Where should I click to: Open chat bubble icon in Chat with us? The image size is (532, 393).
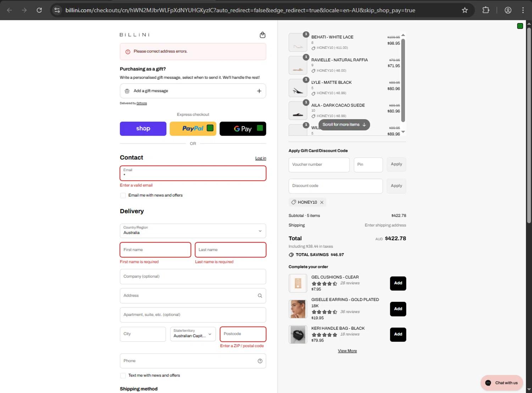(x=488, y=383)
